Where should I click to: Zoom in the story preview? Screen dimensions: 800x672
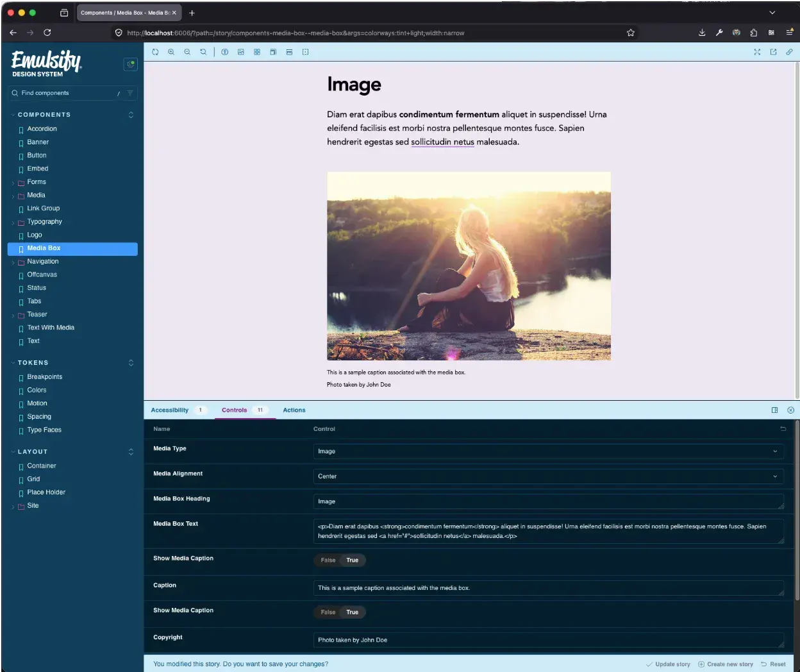pos(171,52)
